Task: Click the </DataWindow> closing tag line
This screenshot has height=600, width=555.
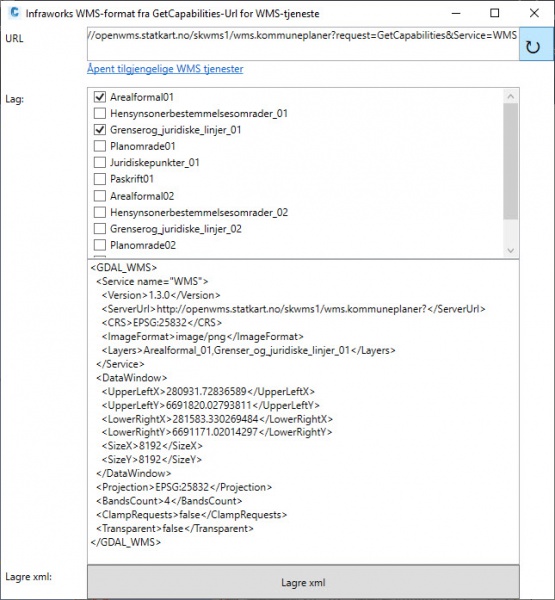Action: 134,474
